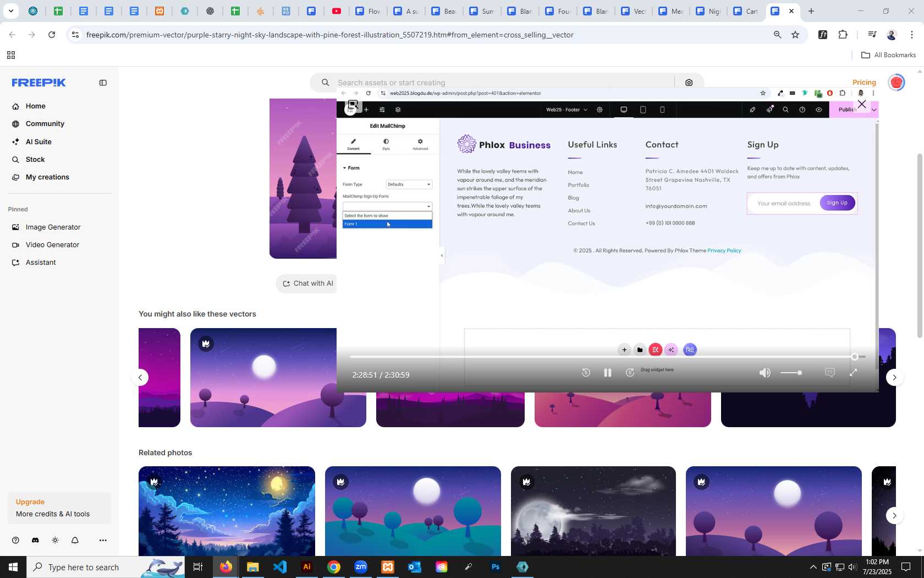Open the Pricing link
Screen dimensions: 924x578
click(864, 83)
